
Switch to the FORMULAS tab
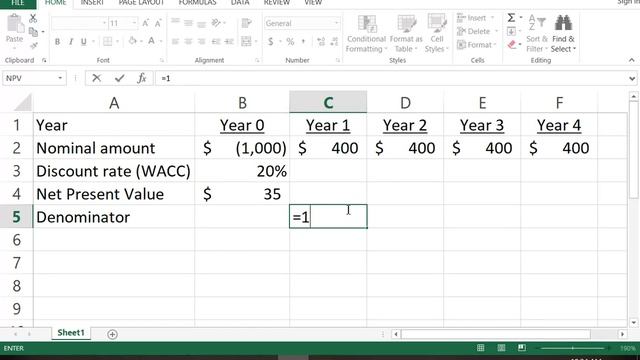coord(197,3)
